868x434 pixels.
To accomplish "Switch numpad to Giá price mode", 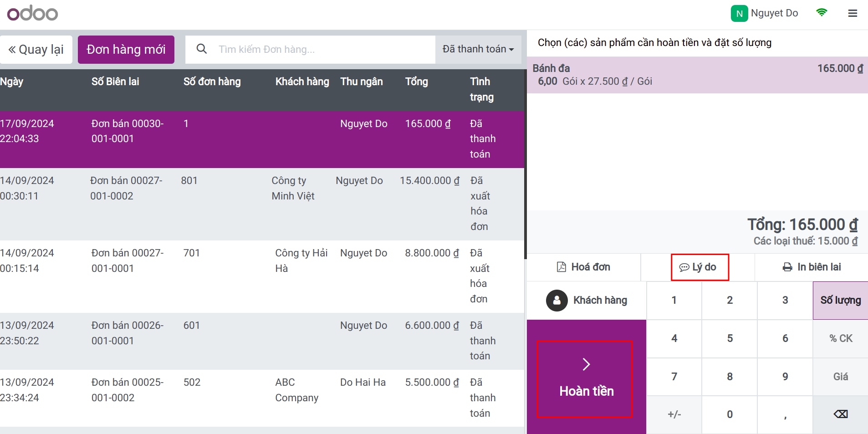I will [x=840, y=377].
